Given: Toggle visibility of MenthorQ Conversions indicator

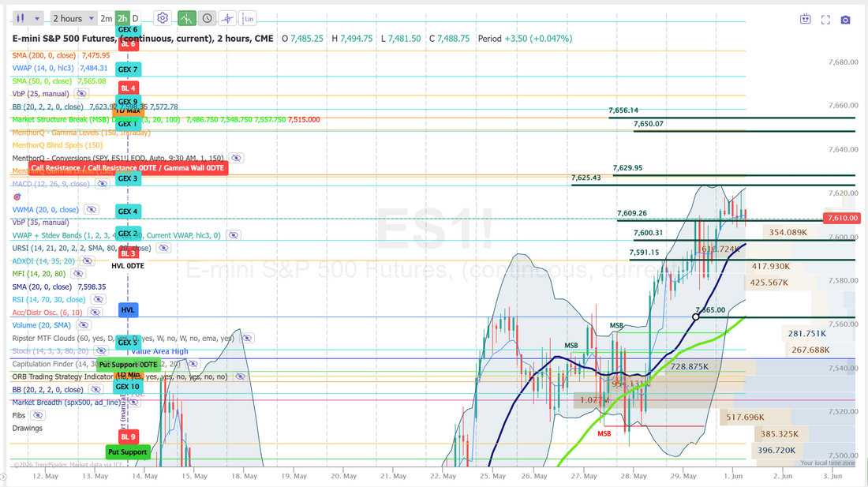Looking at the screenshot, I should 236,158.
